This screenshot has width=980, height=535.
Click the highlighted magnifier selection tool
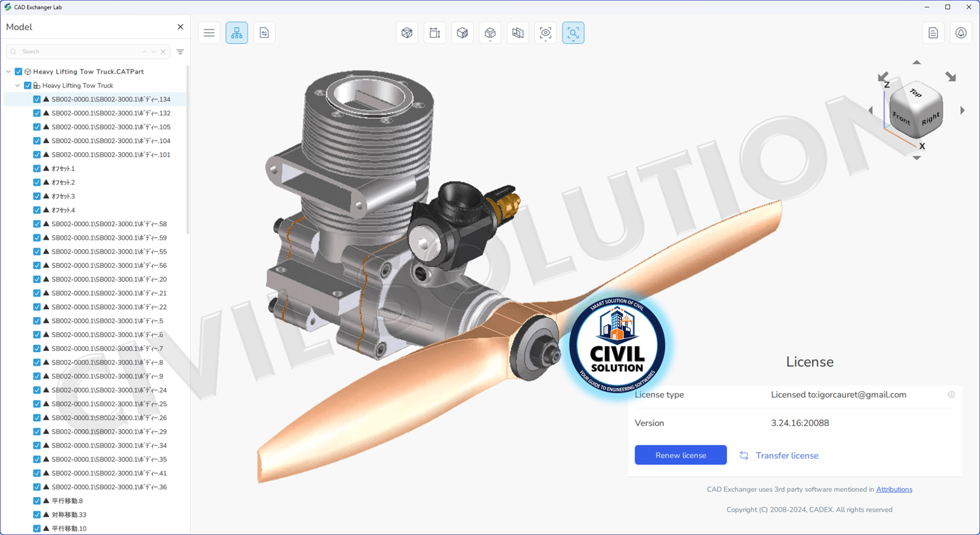573,33
